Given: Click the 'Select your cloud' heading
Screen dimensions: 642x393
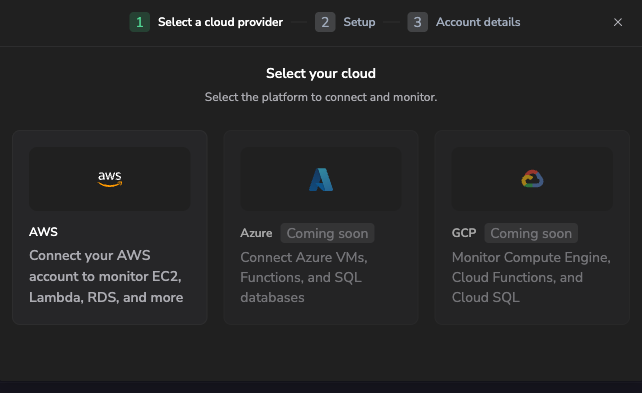Looking at the screenshot, I should (x=321, y=73).
